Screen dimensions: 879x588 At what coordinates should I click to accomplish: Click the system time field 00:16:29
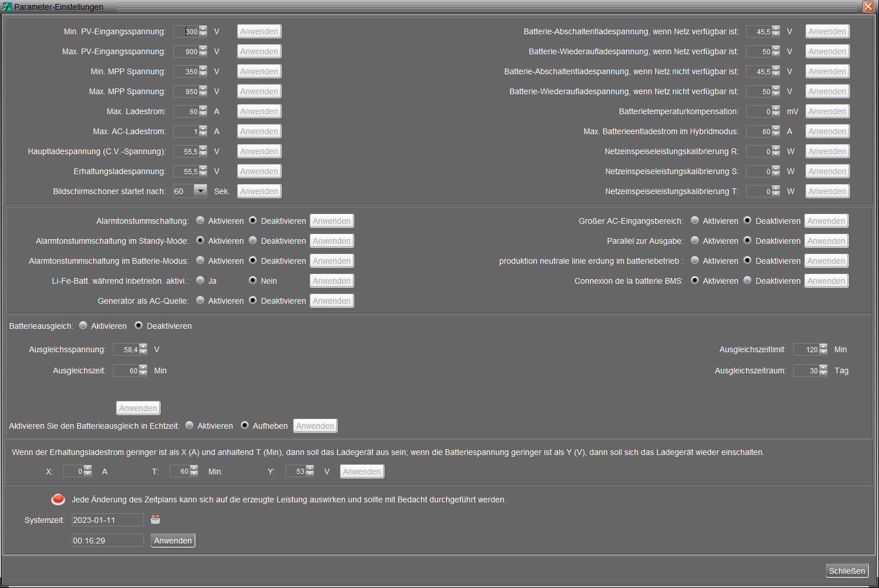click(108, 540)
